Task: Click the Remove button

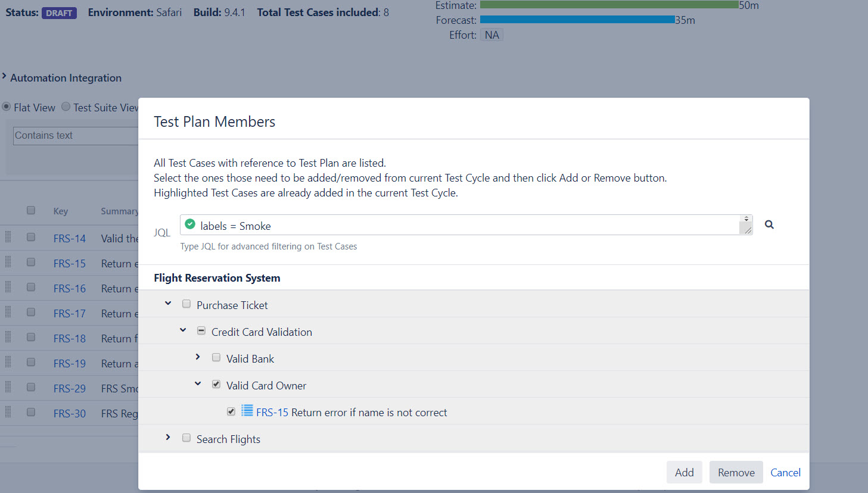Action: pyautogui.click(x=736, y=472)
